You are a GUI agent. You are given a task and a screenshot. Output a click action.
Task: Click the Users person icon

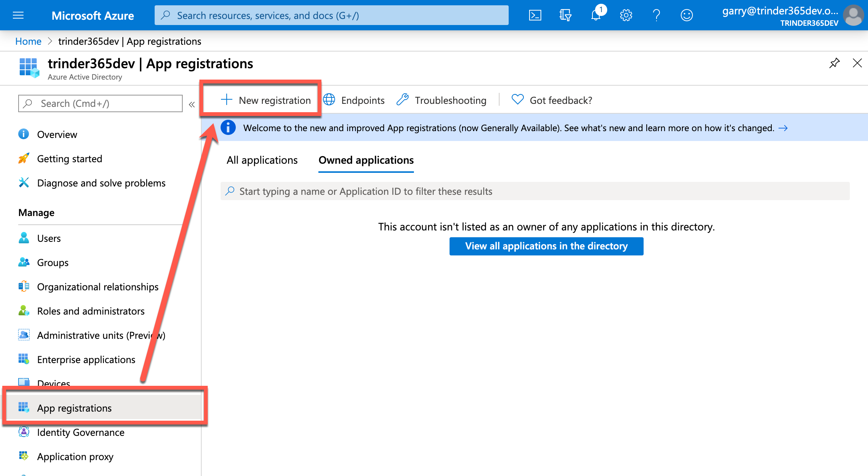pyautogui.click(x=24, y=238)
